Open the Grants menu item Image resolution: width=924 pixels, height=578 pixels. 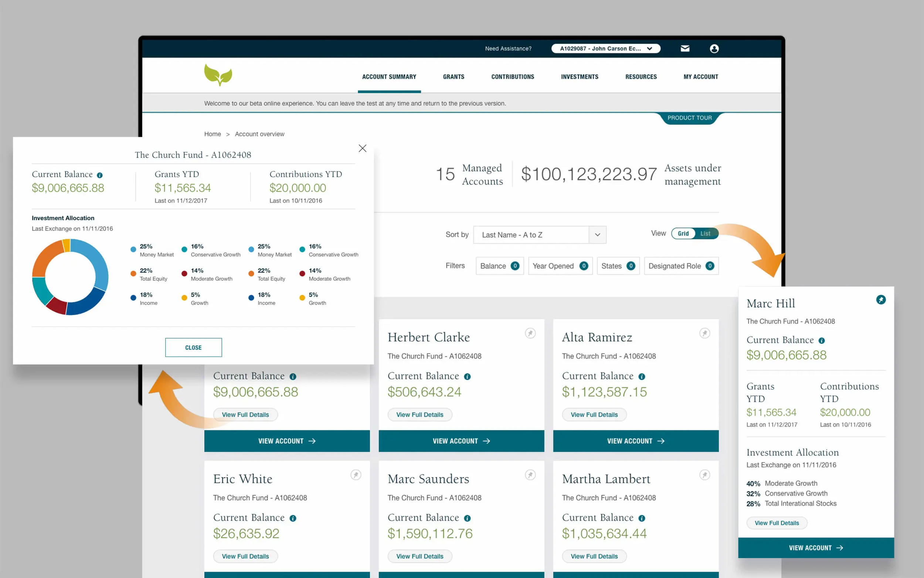pyautogui.click(x=453, y=77)
